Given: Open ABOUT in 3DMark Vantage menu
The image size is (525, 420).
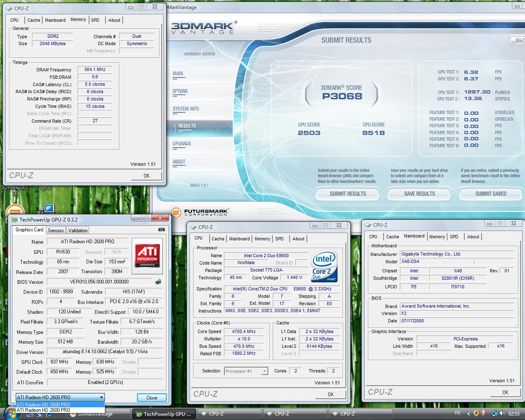Looking at the screenshot, I should point(179,162).
